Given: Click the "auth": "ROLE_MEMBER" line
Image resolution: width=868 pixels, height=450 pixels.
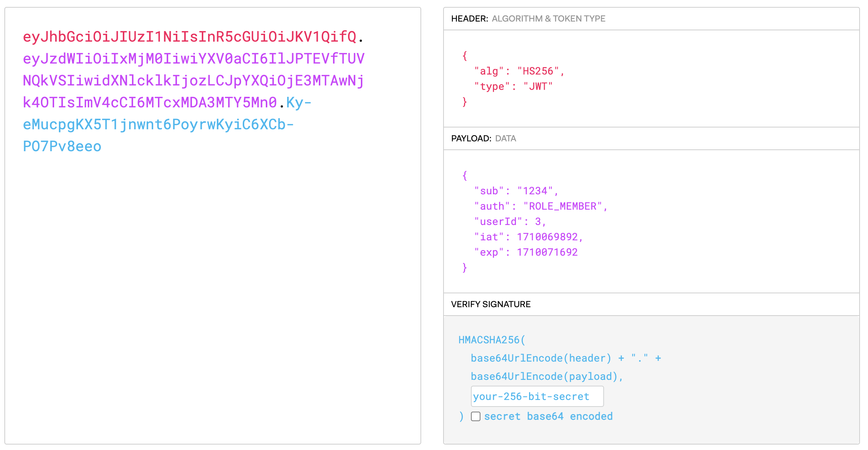Looking at the screenshot, I should (541, 206).
